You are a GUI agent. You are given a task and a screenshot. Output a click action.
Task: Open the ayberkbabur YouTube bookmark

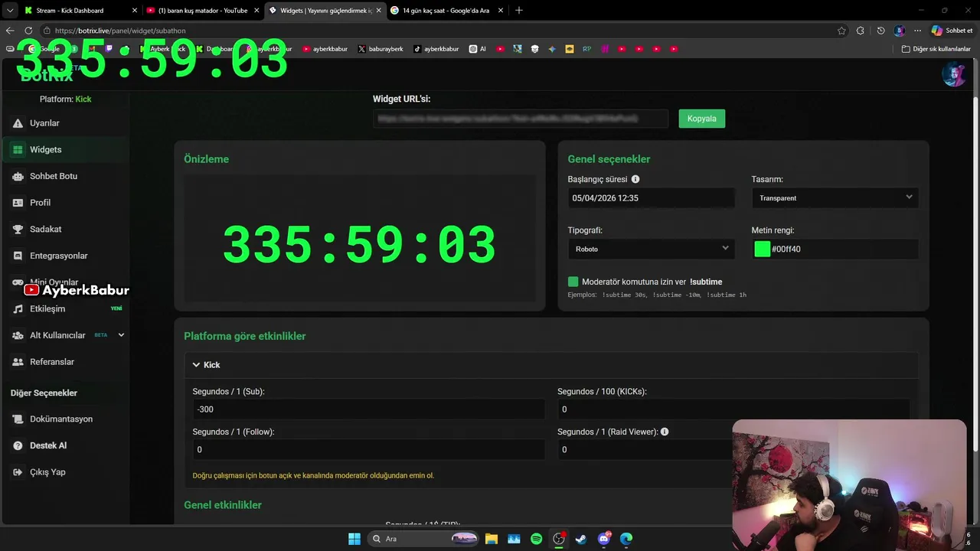click(325, 49)
